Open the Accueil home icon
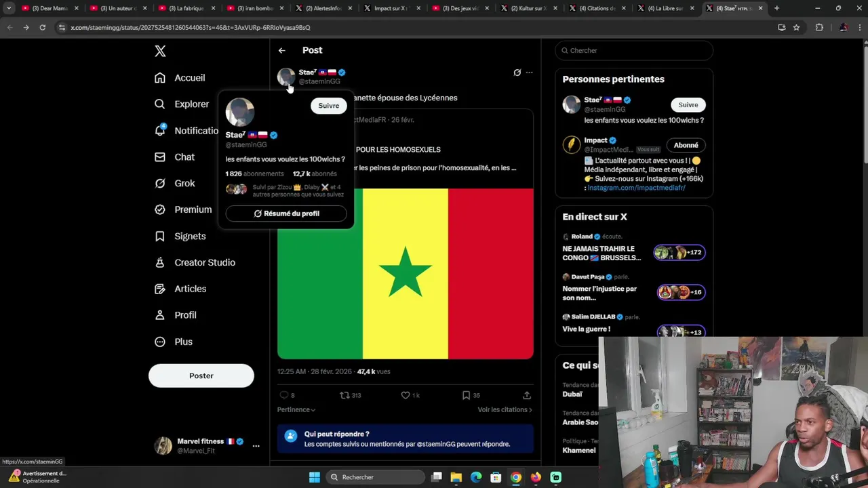868x488 pixels. (x=160, y=78)
